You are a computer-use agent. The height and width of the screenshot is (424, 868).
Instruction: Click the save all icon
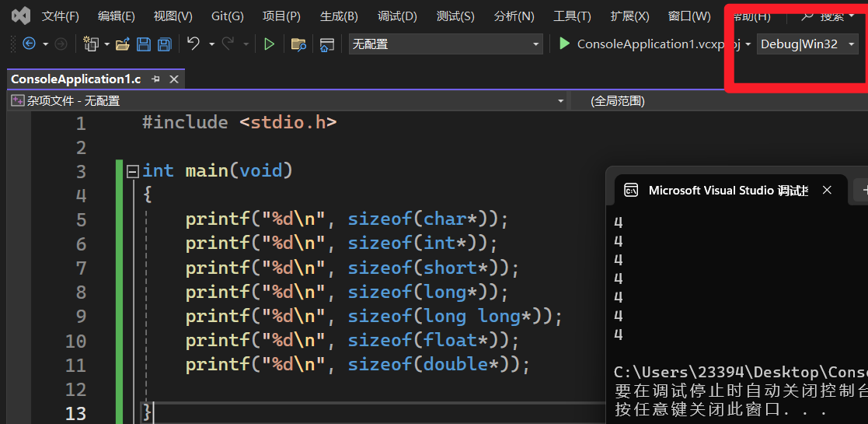pyautogui.click(x=164, y=44)
